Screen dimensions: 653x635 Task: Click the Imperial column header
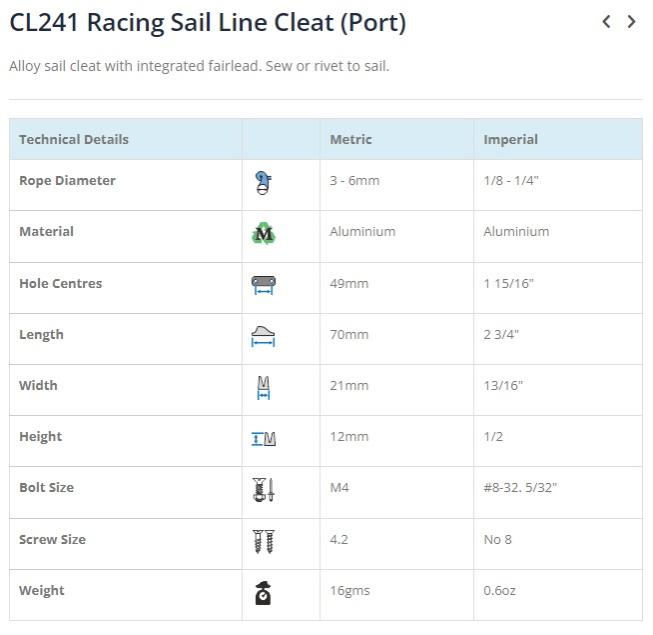(x=510, y=139)
